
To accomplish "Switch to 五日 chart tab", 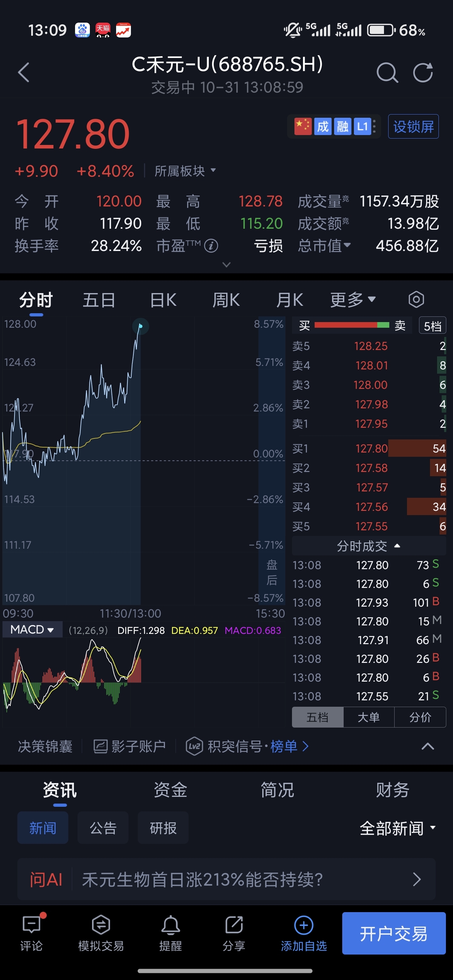I will [x=99, y=300].
